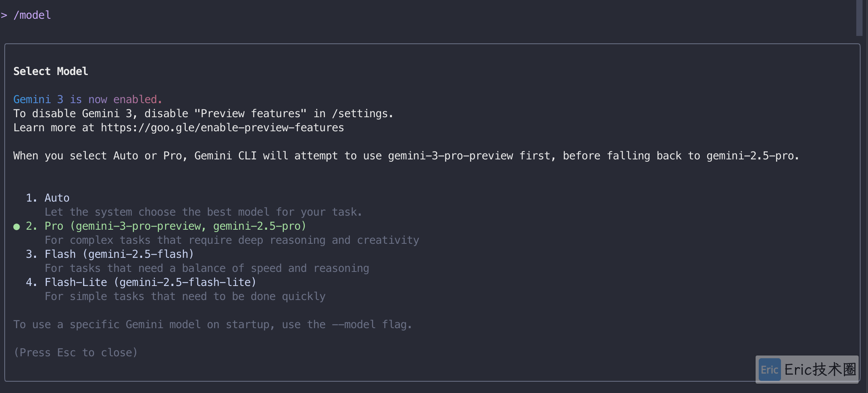The image size is (868, 393).
Task: Select Pro (gemini-3-pro-preview, gemini-2.5-pro) option
Action: pos(175,226)
